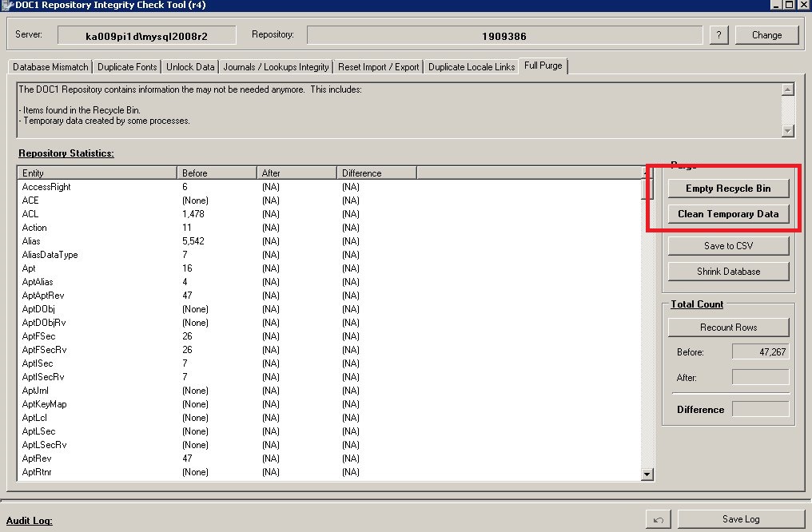Image resolution: width=812 pixels, height=532 pixels.
Task: Click the DOC1 application icon in title bar
Action: click(x=8, y=5)
